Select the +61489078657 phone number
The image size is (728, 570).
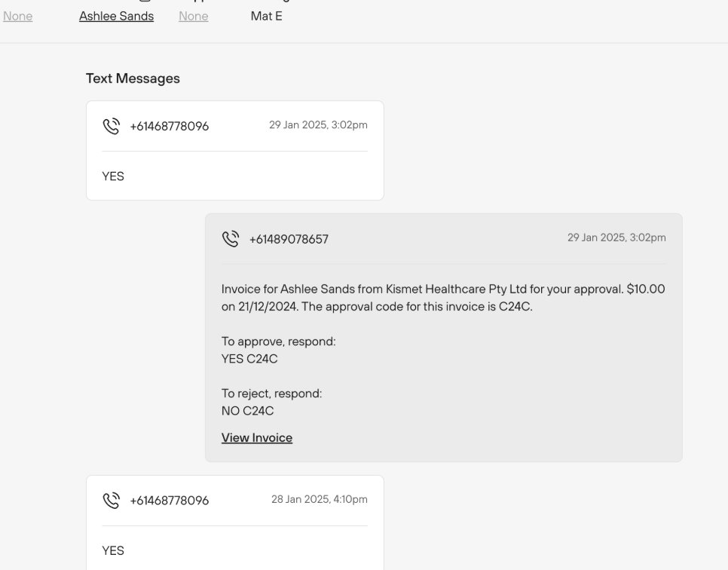(289, 239)
